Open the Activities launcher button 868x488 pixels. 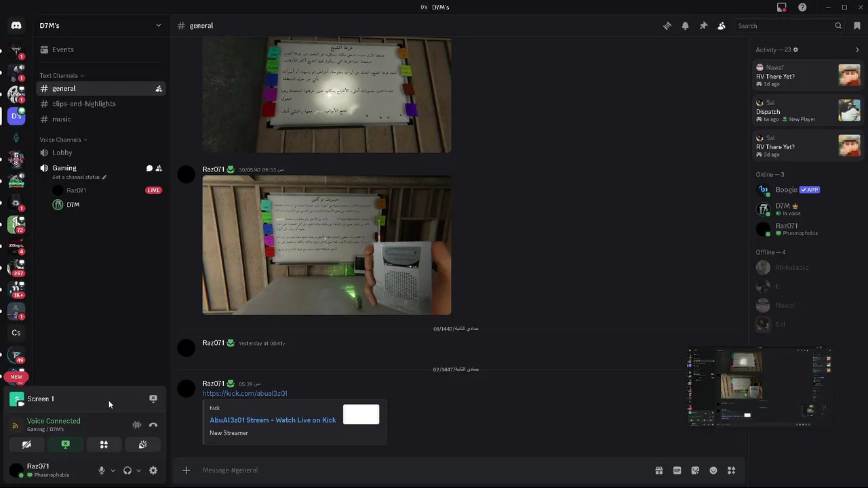[x=104, y=445]
